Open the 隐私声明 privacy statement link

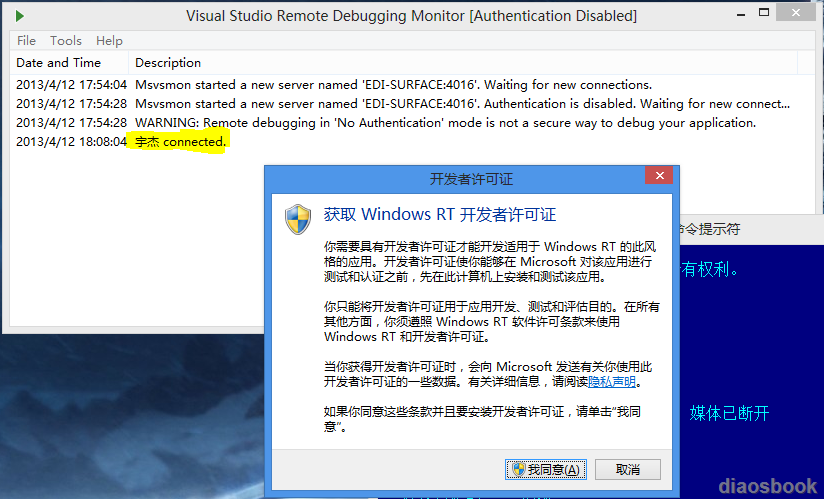click(612, 382)
